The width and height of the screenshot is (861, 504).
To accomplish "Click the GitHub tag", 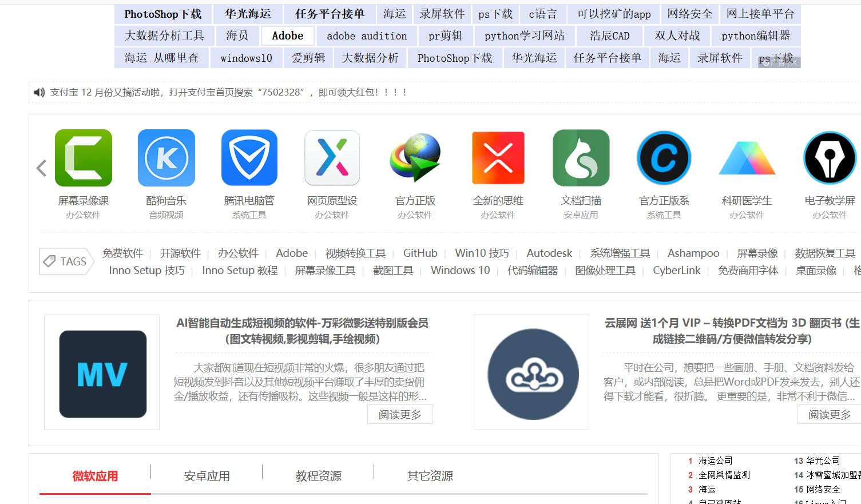I will coord(420,253).
